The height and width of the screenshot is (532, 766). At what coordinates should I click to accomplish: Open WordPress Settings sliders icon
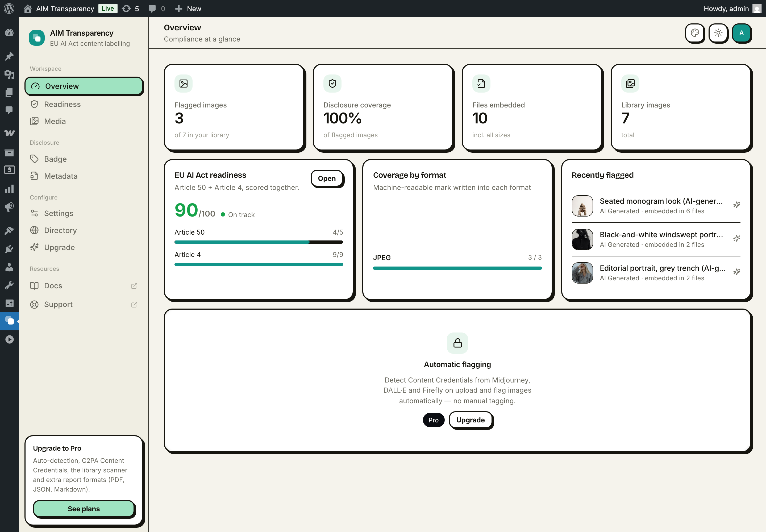(9, 303)
